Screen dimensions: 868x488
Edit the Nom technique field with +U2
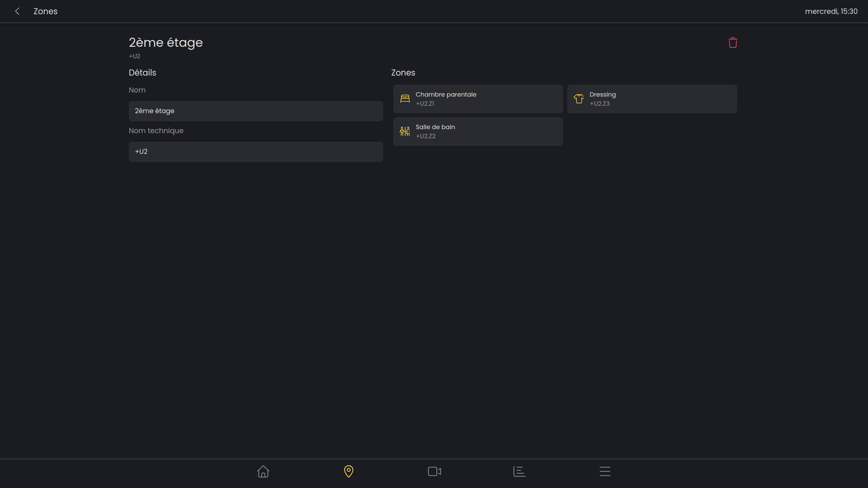pyautogui.click(x=256, y=151)
